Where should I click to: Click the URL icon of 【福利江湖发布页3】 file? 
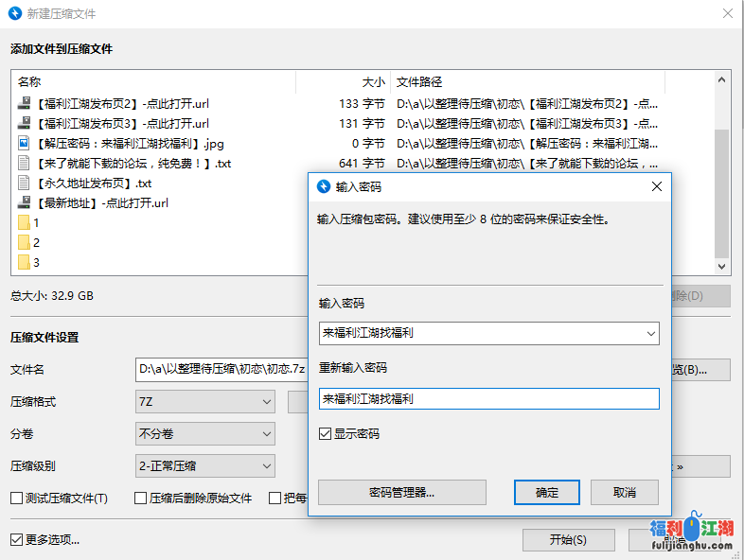tap(25, 124)
